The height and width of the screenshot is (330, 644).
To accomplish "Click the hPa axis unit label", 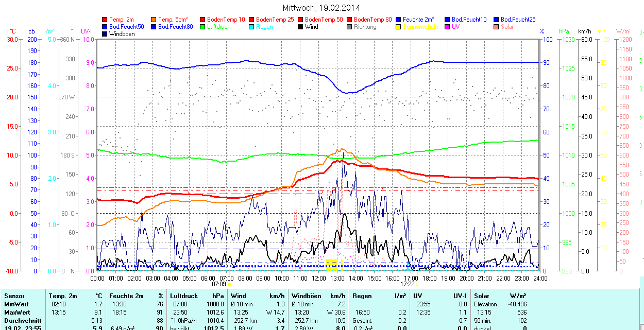I will click(564, 31).
